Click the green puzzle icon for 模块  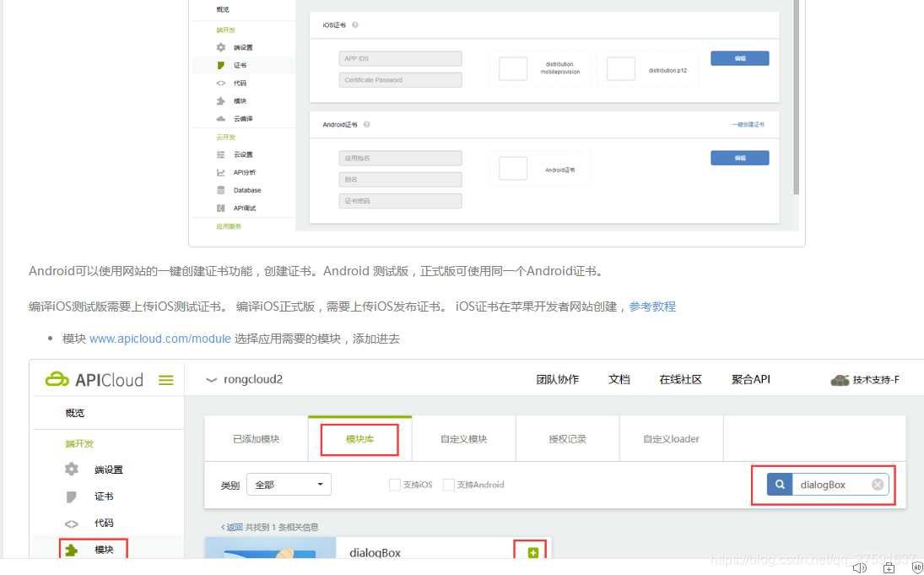pyautogui.click(x=71, y=550)
